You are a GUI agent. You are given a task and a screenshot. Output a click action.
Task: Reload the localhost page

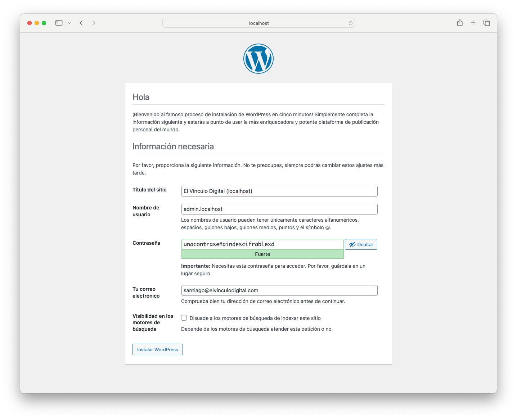pyautogui.click(x=350, y=23)
